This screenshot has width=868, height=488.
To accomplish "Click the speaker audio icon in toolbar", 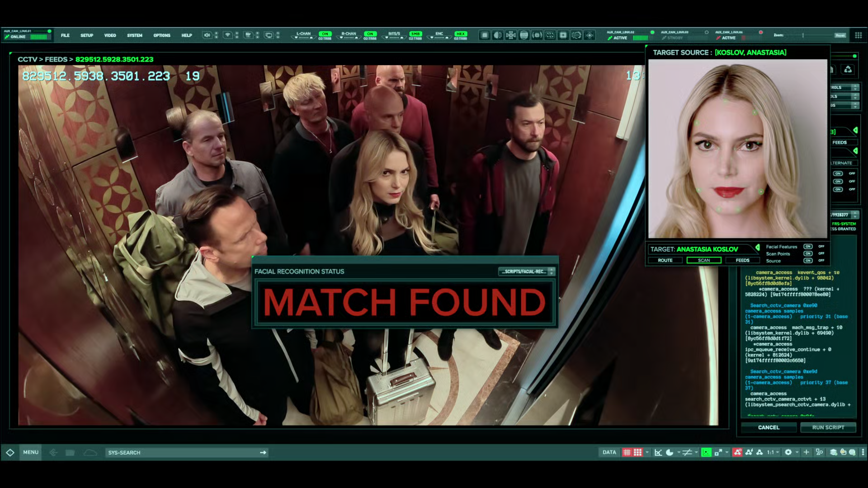I will (x=207, y=35).
